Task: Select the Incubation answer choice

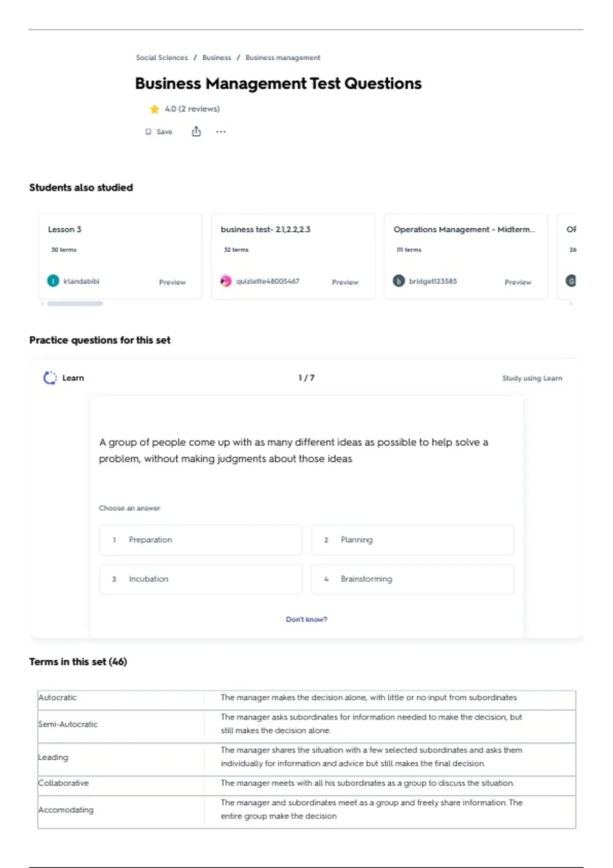Action: [201, 579]
